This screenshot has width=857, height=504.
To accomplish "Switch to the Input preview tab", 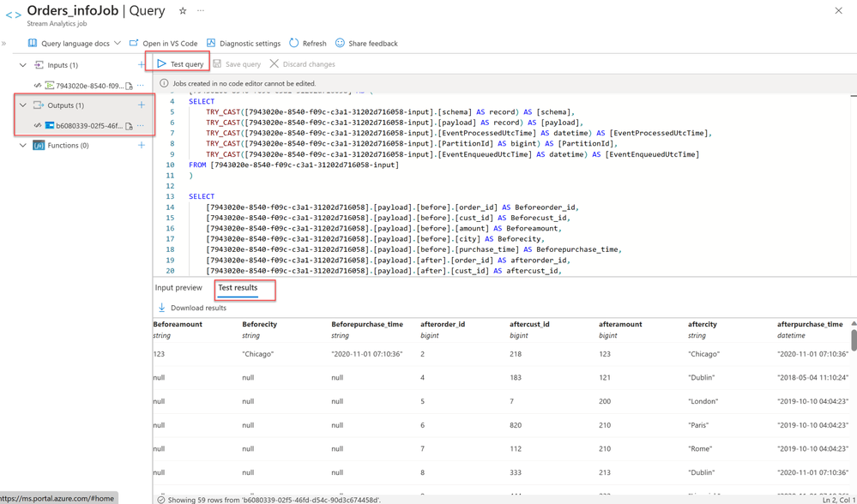I will [178, 288].
